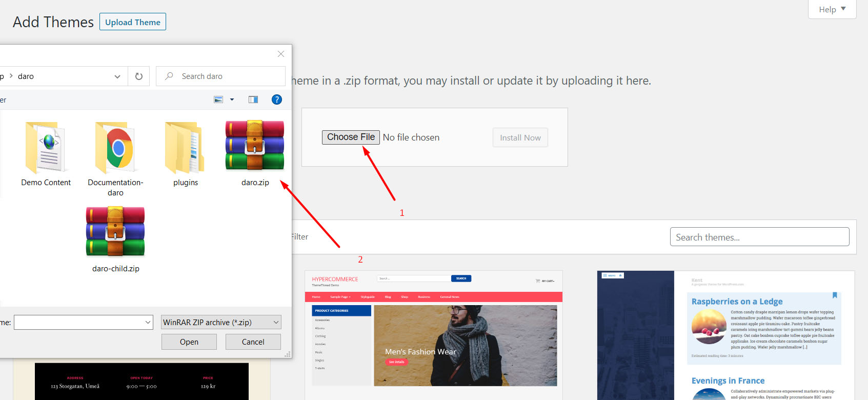Open the WinRAR ZIP archive file type dropdown
Viewport: 868px width, 400px height.
click(x=221, y=322)
